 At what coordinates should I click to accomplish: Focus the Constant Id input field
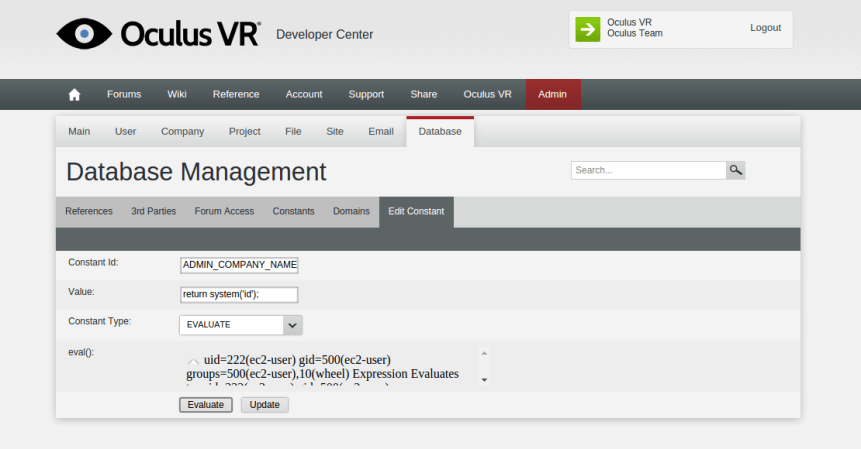click(239, 265)
